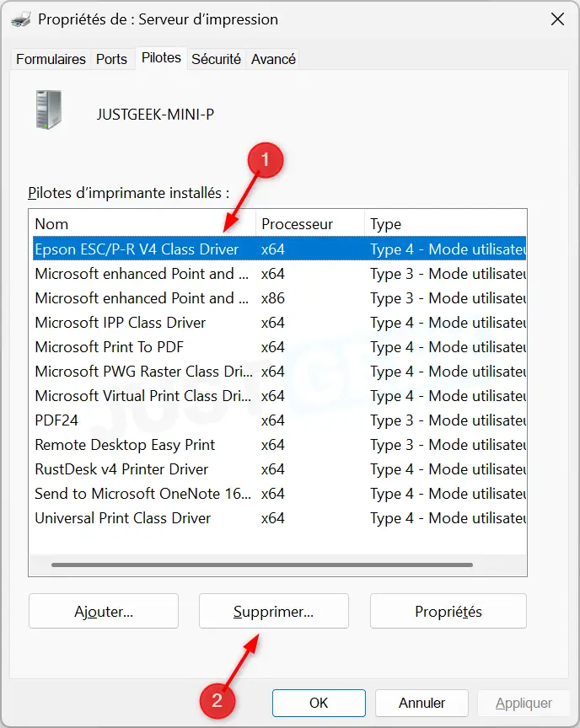Go to the Sécurité tab

click(216, 59)
